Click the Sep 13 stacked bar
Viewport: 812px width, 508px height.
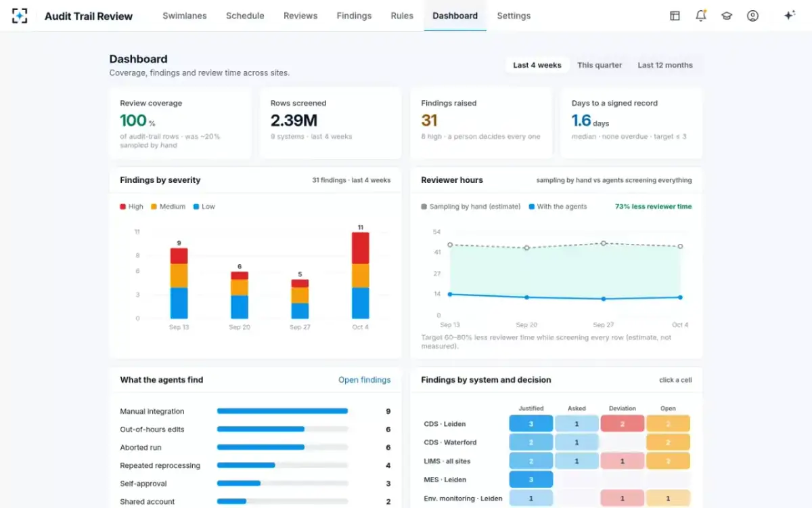[179, 283]
